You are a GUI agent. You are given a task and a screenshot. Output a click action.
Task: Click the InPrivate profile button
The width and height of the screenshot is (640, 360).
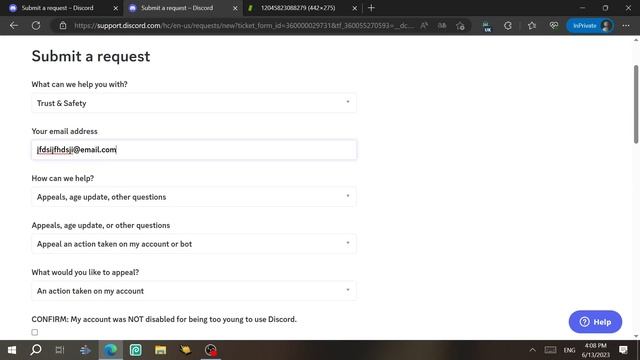[x=590, y=26]
